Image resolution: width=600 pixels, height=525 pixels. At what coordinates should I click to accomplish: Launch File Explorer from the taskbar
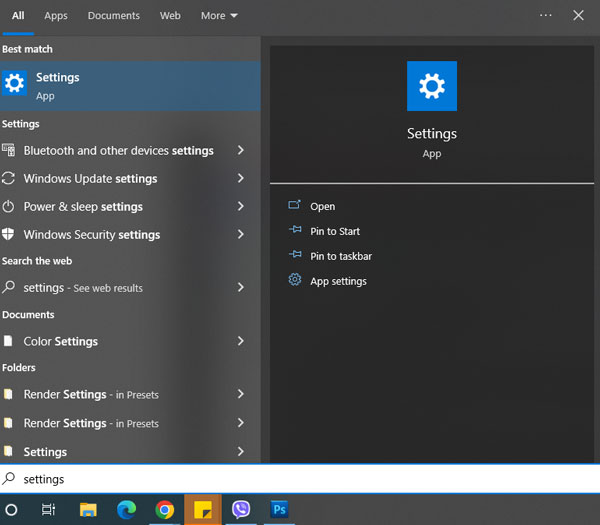coord(88,510)
